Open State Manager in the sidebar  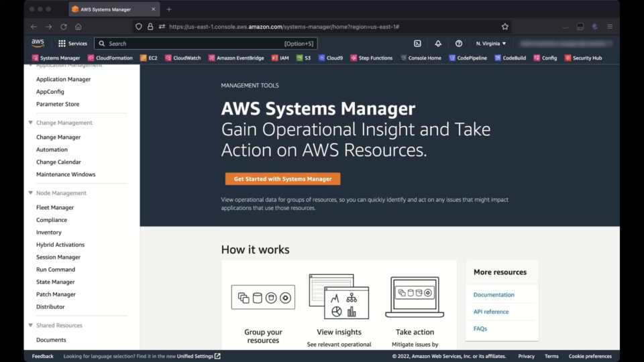56,282
